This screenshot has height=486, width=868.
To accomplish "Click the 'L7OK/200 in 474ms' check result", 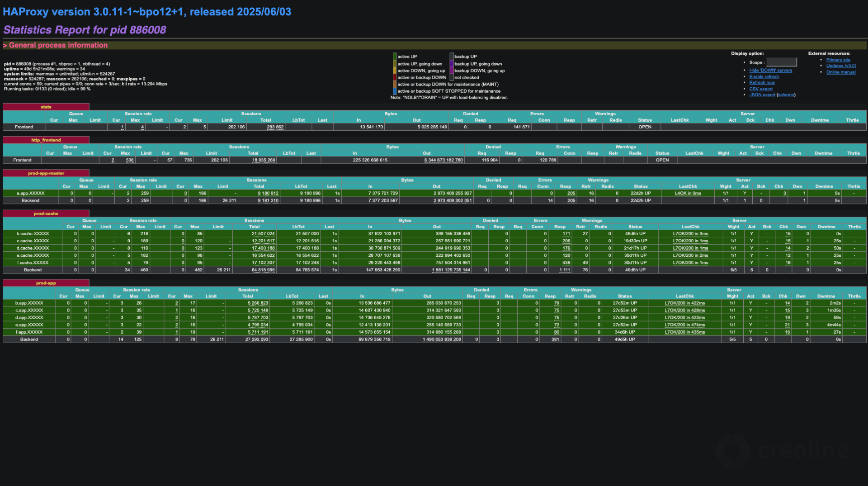I will (x=684, y=325).
